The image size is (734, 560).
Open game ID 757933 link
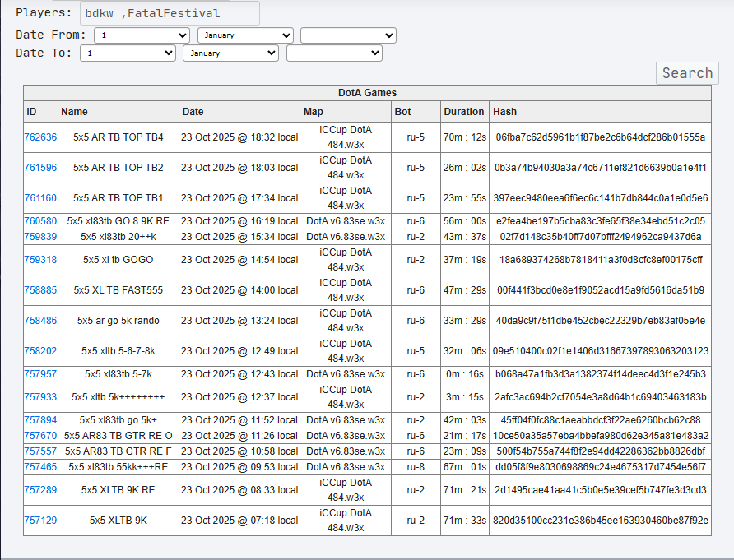(x=40, y=396)
